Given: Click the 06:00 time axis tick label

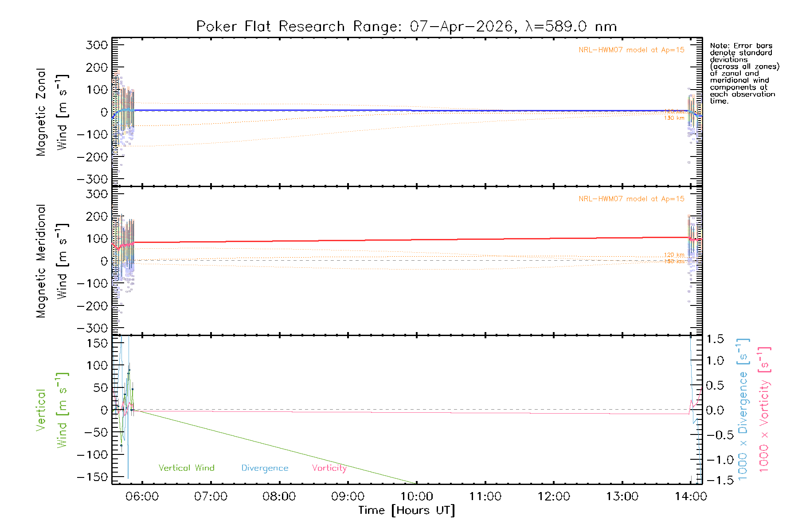Looking at the screenshot, I should tap(142, 497).
